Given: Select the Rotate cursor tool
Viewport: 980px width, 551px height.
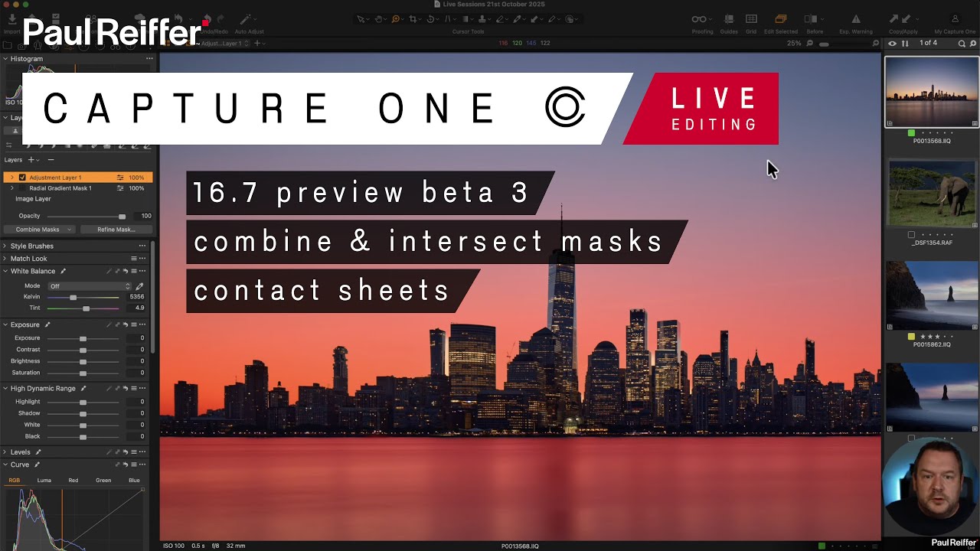Looking at the screenshot, I should 431,19.
